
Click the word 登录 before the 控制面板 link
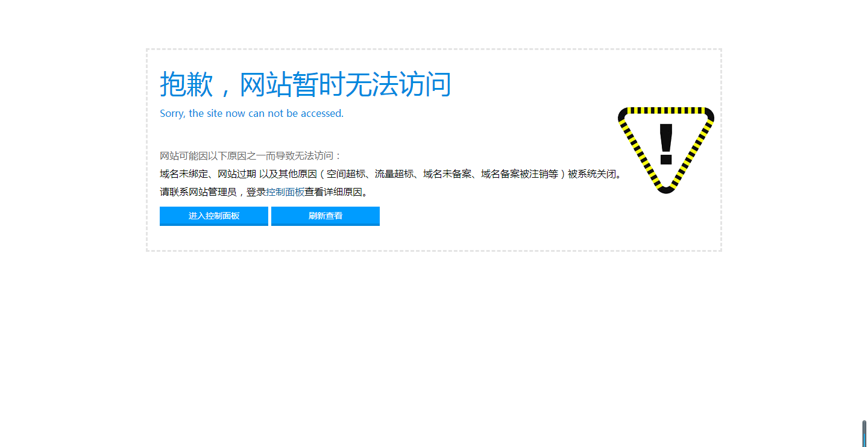click(x=256, y=192)
